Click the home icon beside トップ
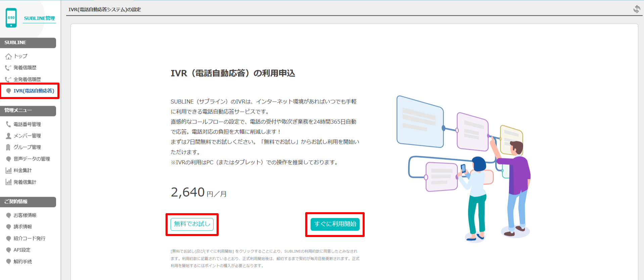Screen dimensions: 644x280 tap(8, 56)
